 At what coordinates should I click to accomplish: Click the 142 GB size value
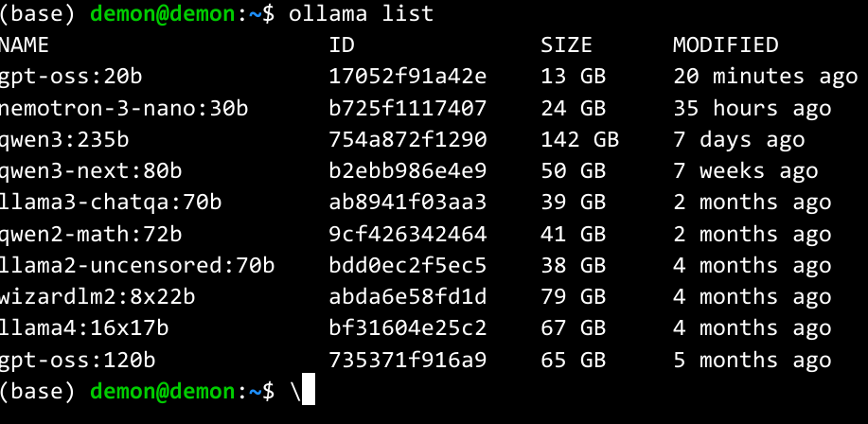coord(579,139)
